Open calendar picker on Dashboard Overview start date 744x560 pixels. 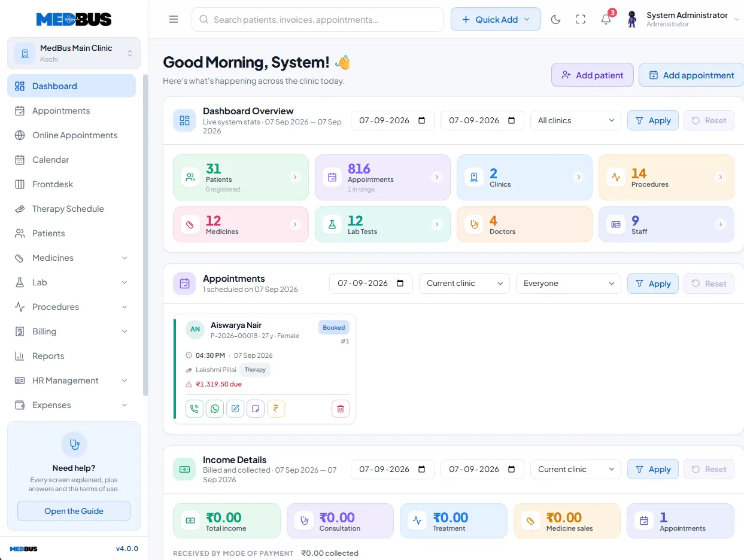point(422,120)
